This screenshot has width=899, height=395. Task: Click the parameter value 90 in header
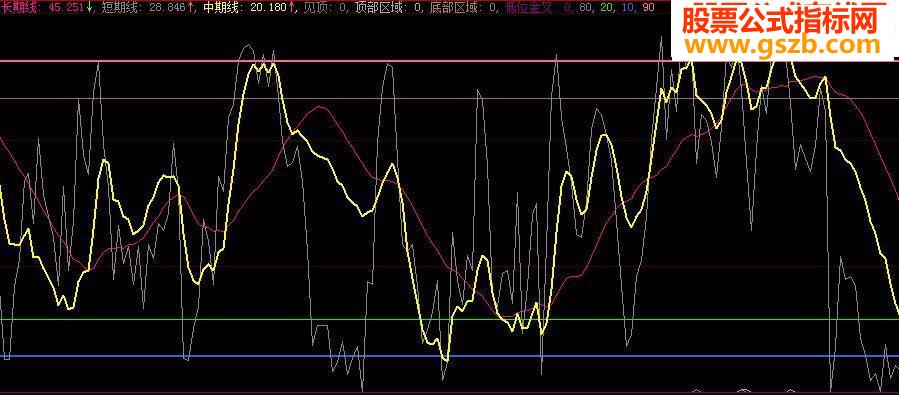[648, 7]
